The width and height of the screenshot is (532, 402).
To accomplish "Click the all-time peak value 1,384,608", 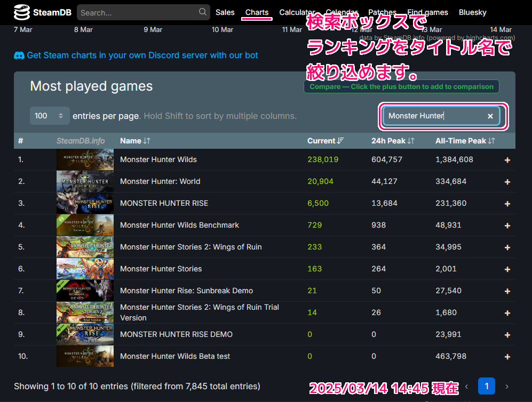I will coord(454,159).
